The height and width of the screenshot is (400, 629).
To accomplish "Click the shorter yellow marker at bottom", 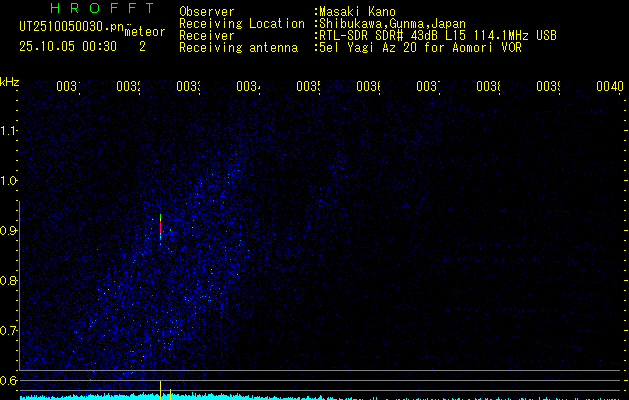I will (170, 394).
